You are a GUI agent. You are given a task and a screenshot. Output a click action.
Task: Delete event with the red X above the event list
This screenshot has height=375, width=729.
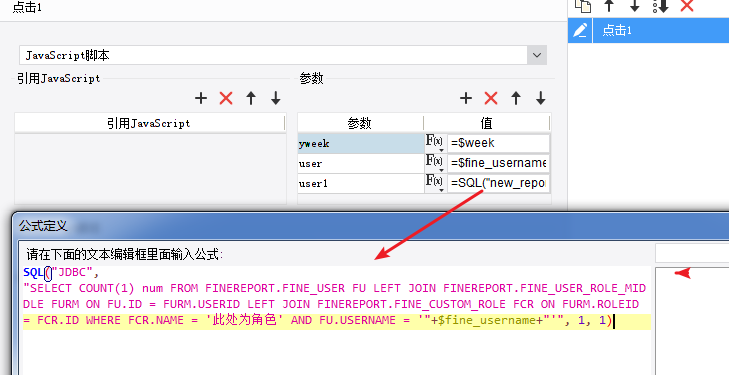pyautogui.click(x=687, y=6)
